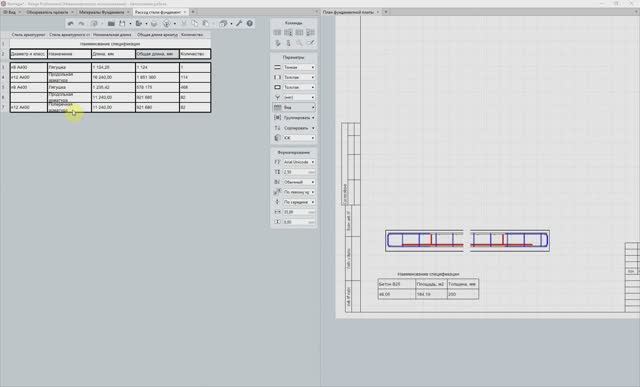This screenshot has height=387, width=640.
Task: Undo the last action in toolbar
Action: pyautogui.click(x=71, y=24)
